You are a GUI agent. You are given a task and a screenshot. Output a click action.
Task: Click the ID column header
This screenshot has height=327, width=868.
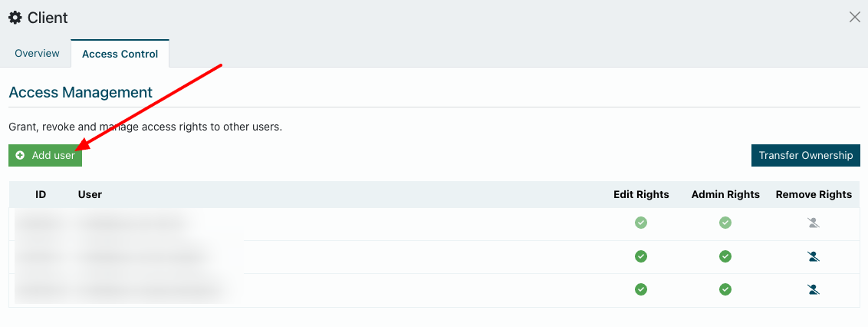point(41,194)
